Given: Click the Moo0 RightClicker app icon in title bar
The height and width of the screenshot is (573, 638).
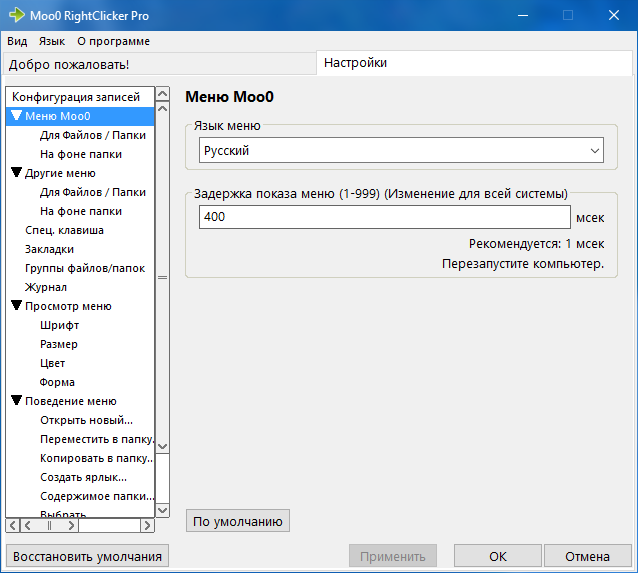Looking at the screenshot, I should tap(14, 15).
